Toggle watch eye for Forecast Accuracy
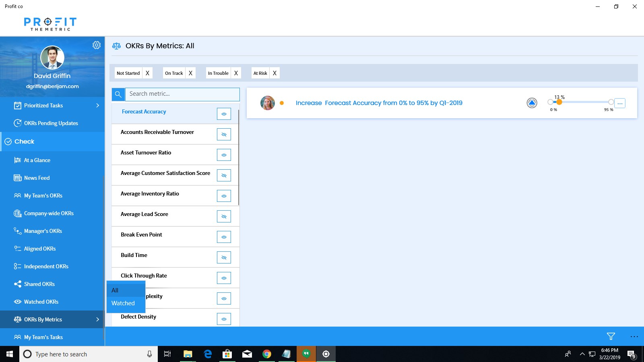Screen dimensions: 644x362 point(224,114)
